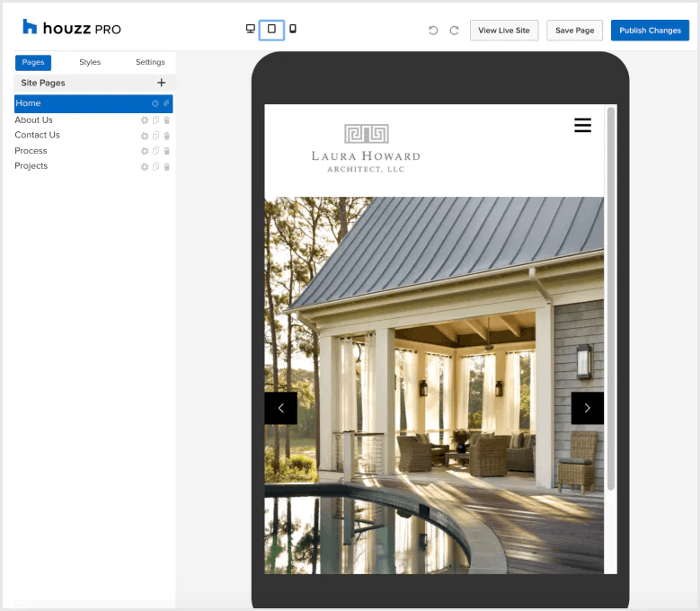
Task: Open Process page settings gear
Action: pos(145,151)
